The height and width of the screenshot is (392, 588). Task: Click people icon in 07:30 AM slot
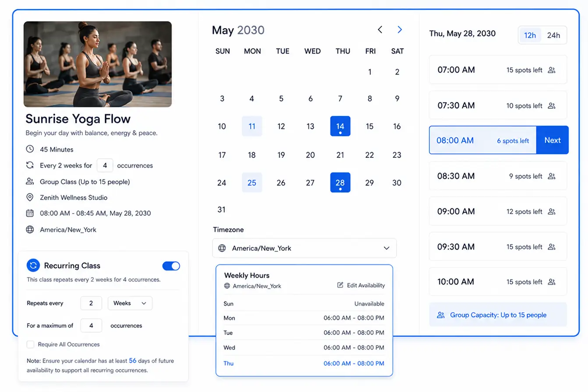pos(552,106)
